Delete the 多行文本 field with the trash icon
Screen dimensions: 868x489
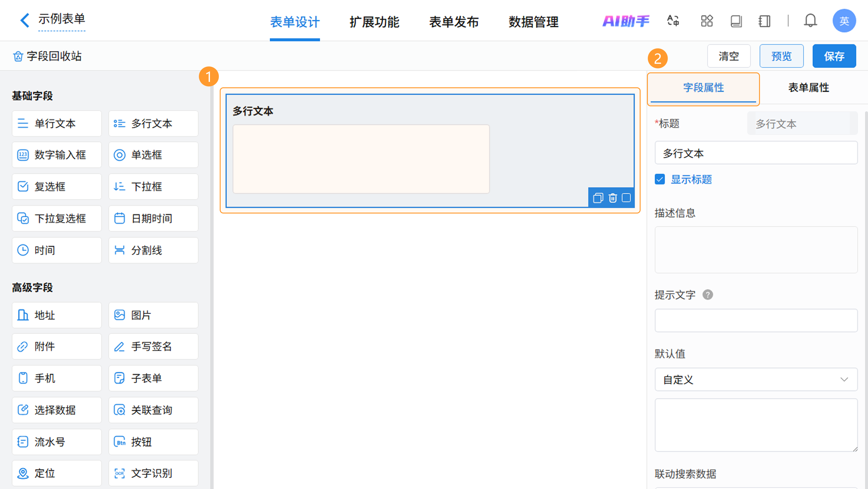[613, 198]
